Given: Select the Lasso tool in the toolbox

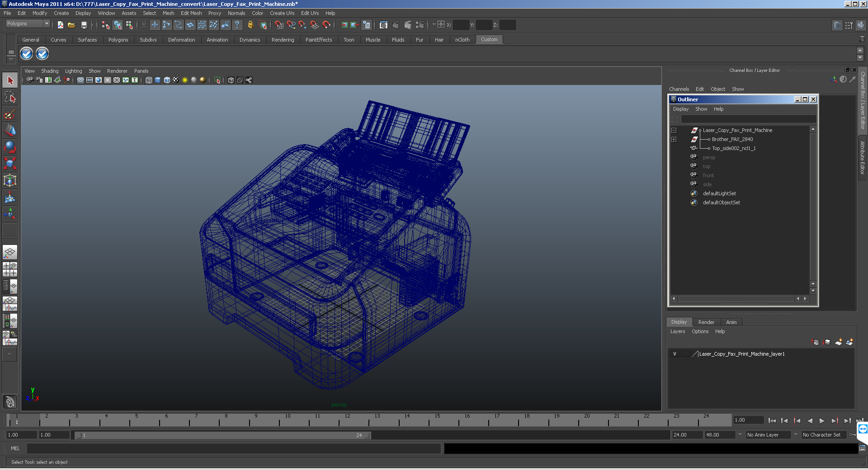Looking at the screenshot, I should coord(9,97).
